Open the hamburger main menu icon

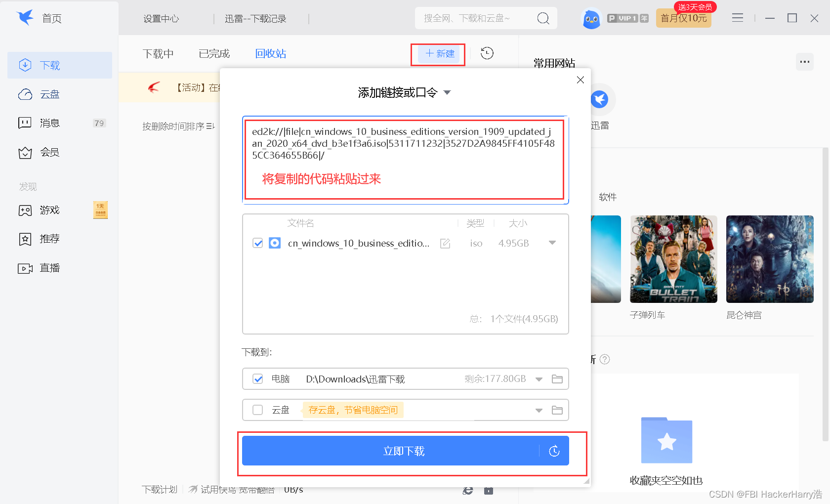[738, 18]
